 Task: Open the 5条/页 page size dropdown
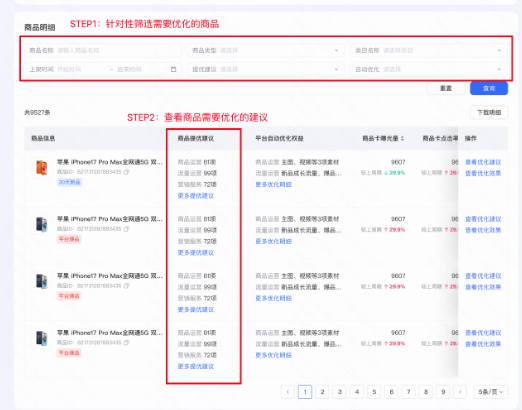pyautogui.click(x=491, y=392)
